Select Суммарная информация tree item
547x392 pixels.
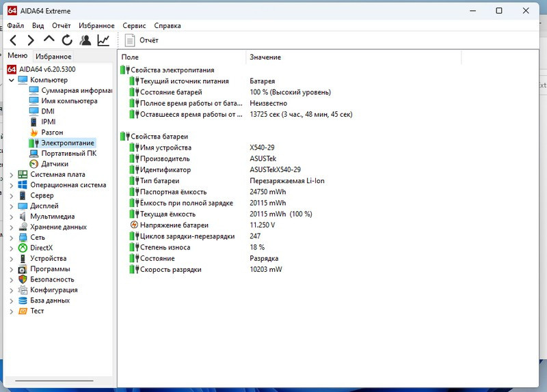[x=75, y=90]
